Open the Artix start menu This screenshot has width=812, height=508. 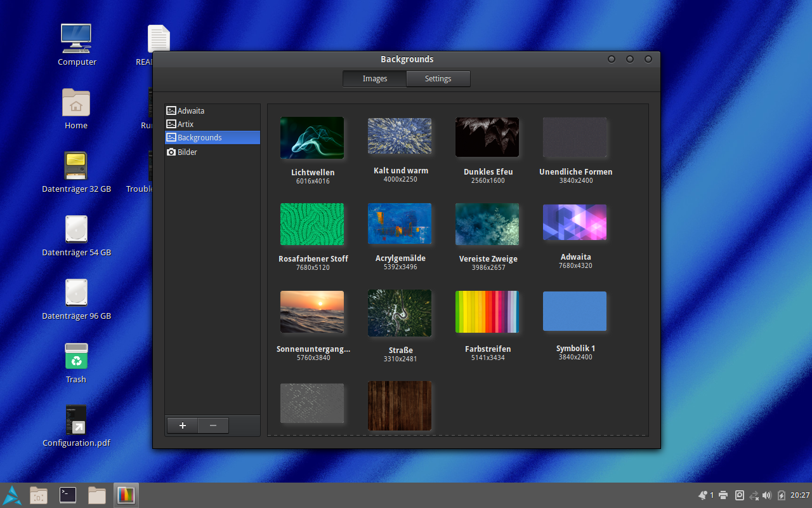tap(12, 495)
